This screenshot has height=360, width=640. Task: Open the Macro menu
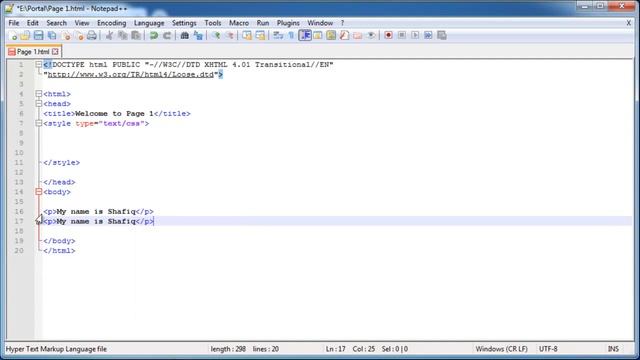(x=239, y=23)
